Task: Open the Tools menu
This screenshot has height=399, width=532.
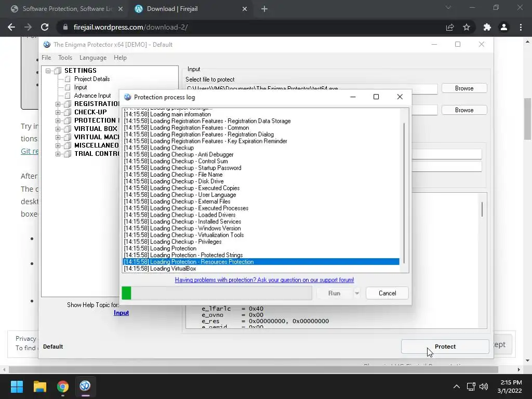Action: click(x=65, y=58)
